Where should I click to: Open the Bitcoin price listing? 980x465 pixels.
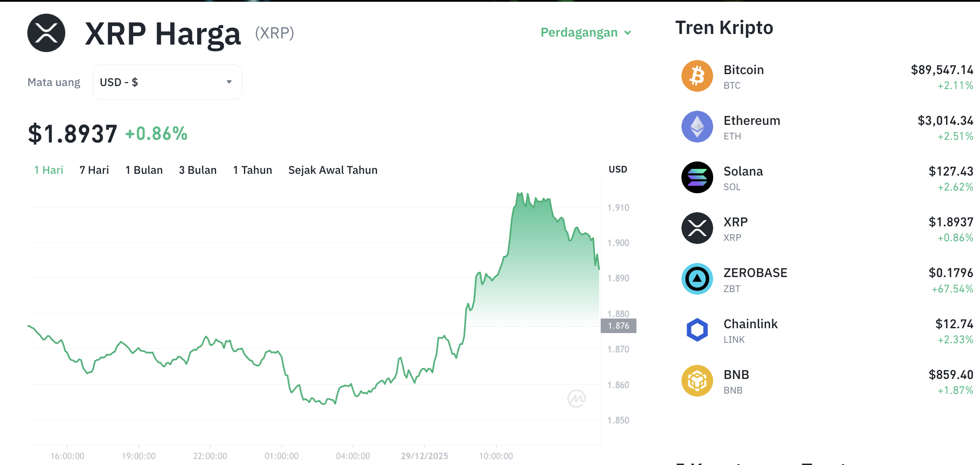click(743, 69)
